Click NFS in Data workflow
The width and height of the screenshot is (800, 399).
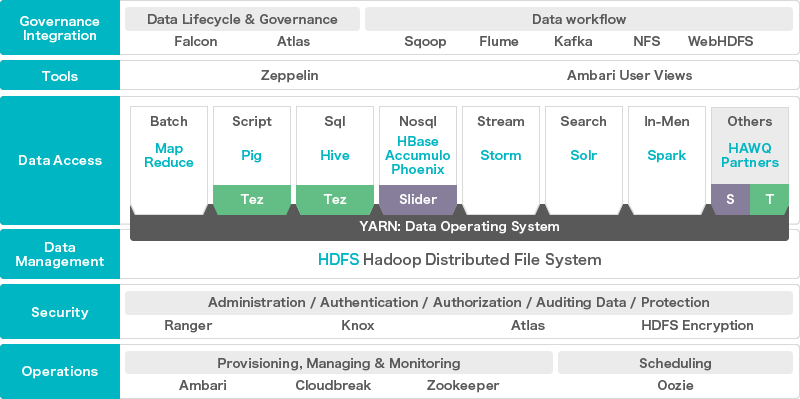(x=647, y=41)
